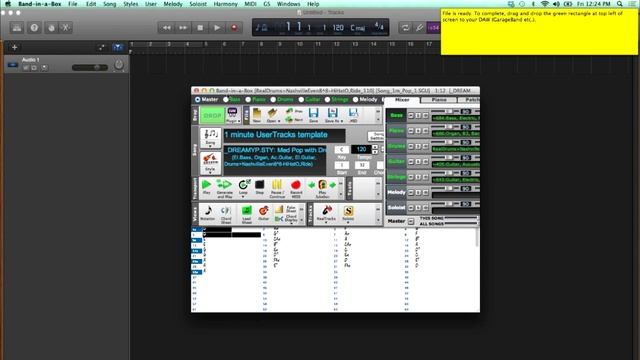Image resolution: width=640 pixels, height=360 pixels.
Task: Open the Save As dropdown
Action: coord(333,115)
